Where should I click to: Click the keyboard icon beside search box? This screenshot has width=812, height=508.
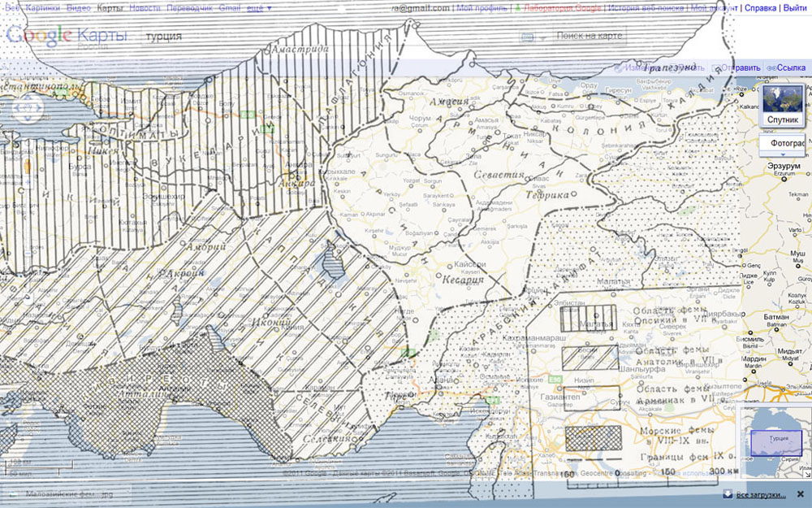point(527,37)
